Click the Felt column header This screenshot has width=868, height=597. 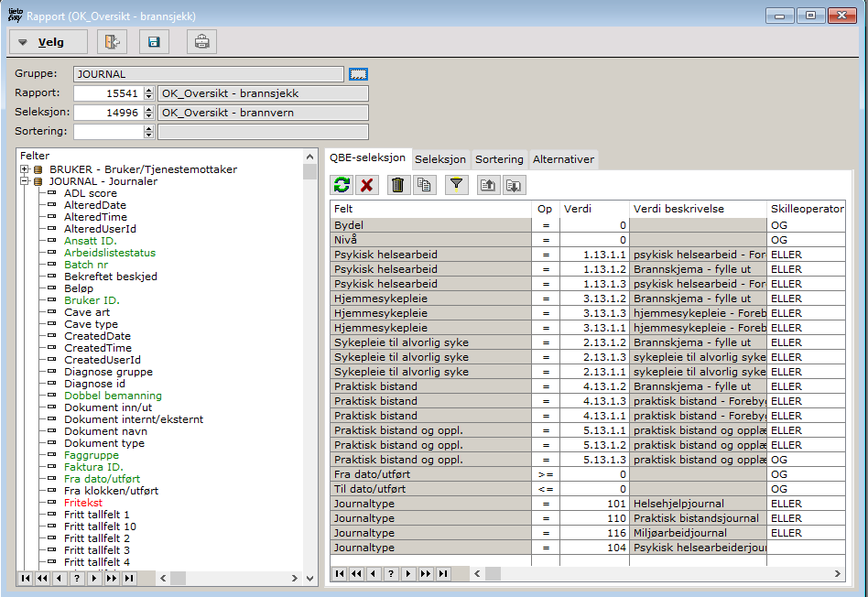click(x=430, y=209)
